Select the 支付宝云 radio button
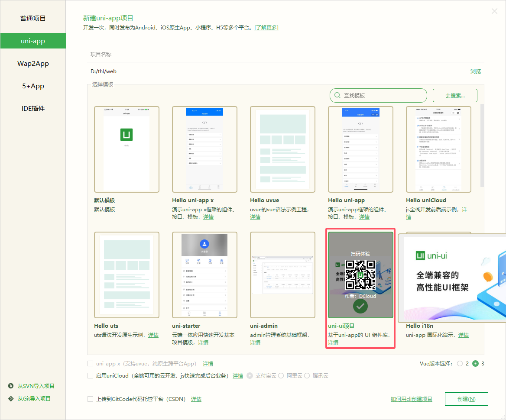 coord(250,376)
